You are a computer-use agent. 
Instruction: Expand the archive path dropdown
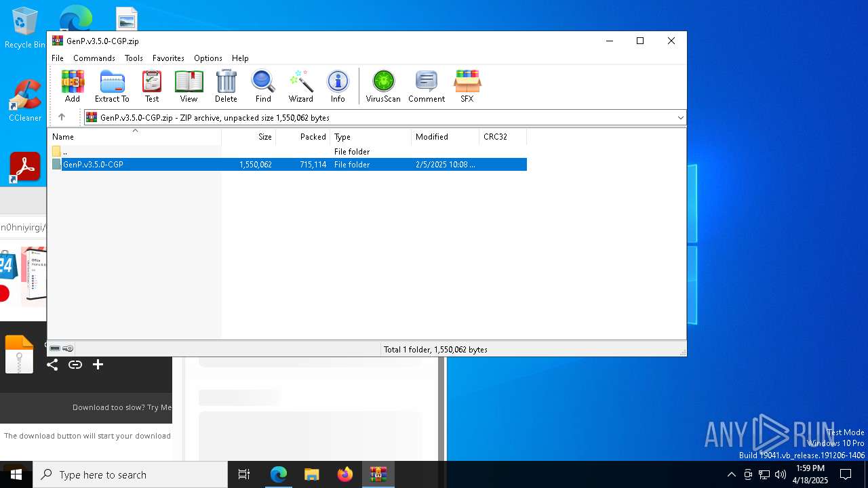tap(680, 118)
